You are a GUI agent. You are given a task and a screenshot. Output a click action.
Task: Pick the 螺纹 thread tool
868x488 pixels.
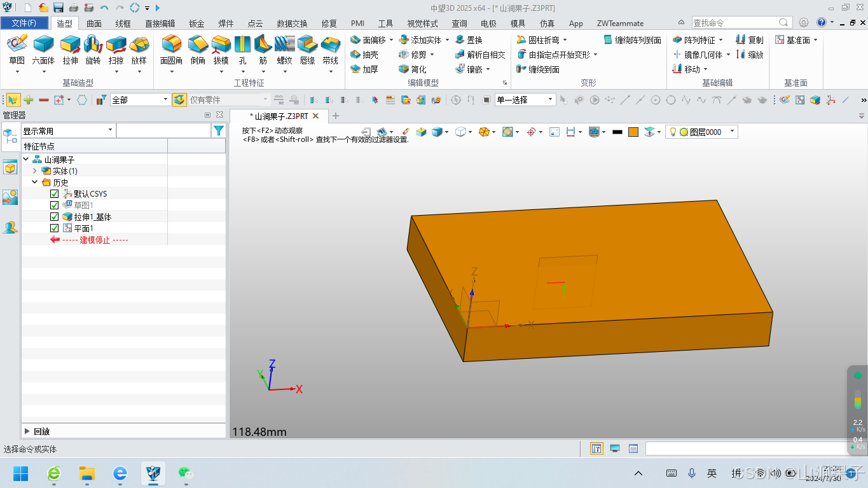284,50
